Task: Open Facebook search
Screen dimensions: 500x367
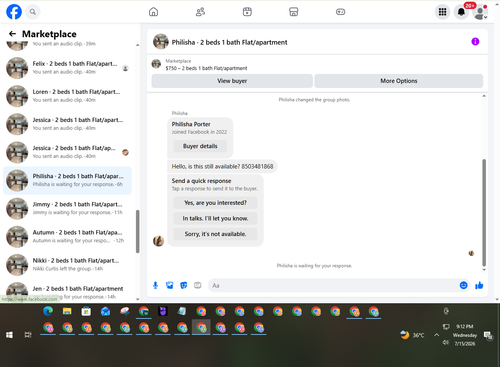Action: pyautogui.click(x=33, y=12)
